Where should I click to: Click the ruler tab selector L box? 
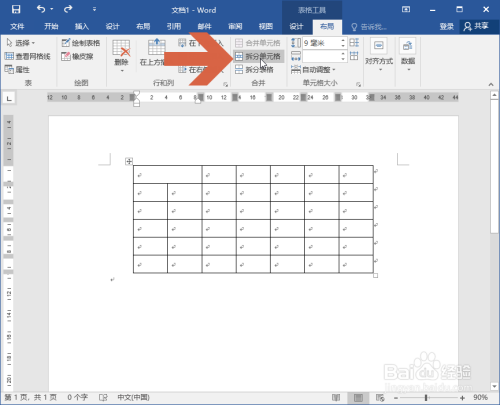pos(9,98)
